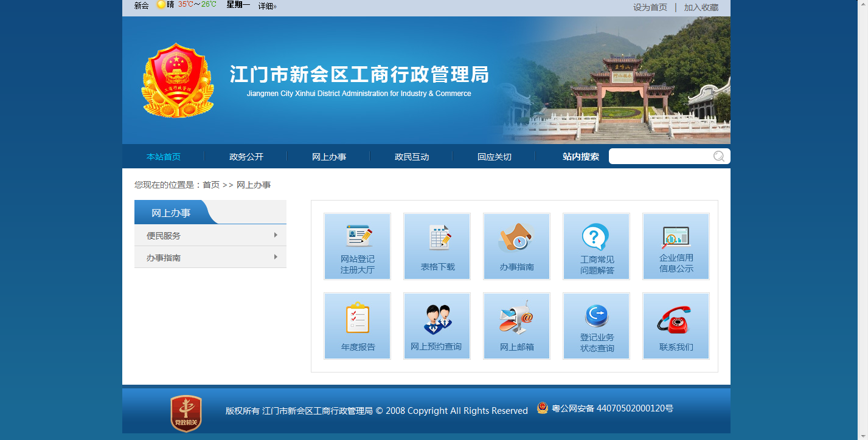Select 政民互动 navigation menu item

tap(412, 157)
